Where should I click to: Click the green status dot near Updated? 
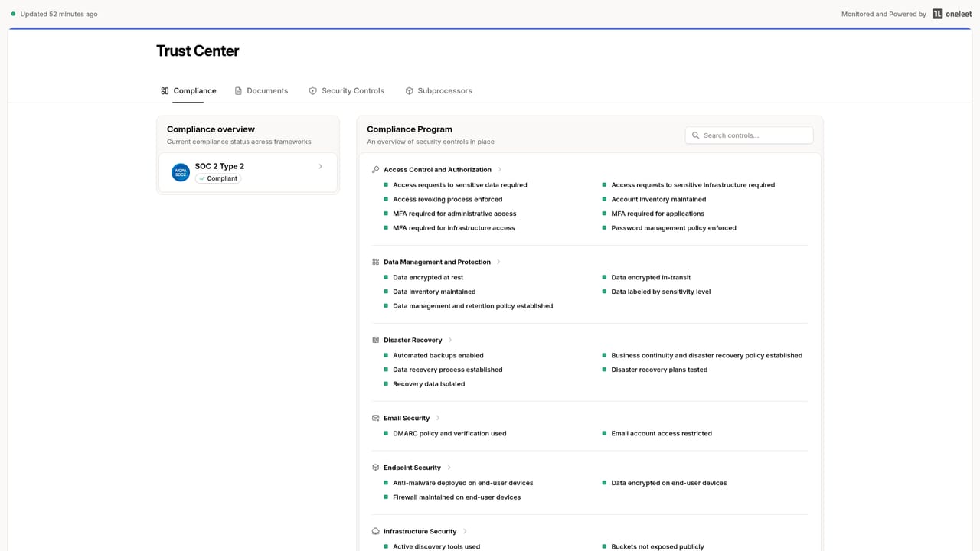pos(13,14)
